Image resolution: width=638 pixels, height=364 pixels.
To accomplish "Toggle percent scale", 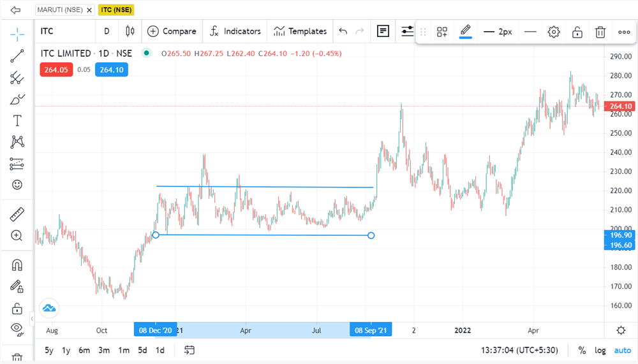I will (582, 350).
